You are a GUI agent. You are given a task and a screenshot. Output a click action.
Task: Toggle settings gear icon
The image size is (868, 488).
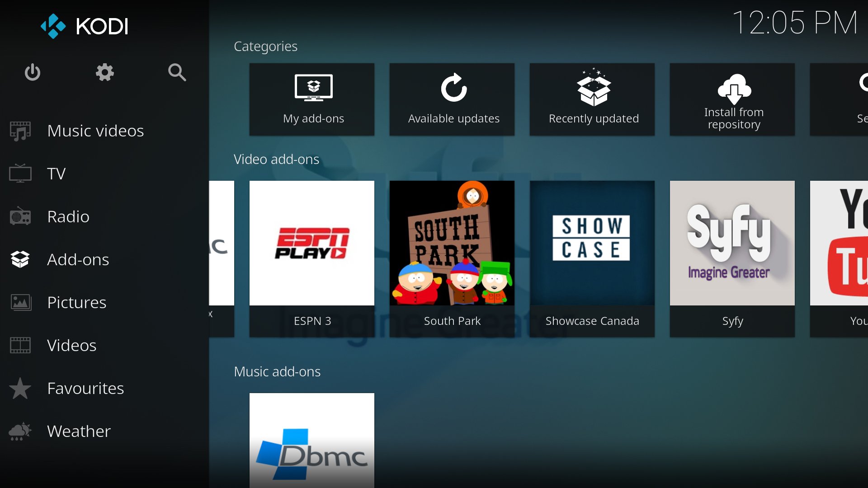(105, 71)
